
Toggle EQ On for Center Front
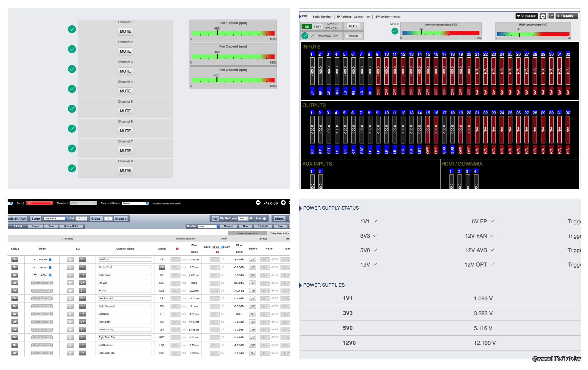82,267
